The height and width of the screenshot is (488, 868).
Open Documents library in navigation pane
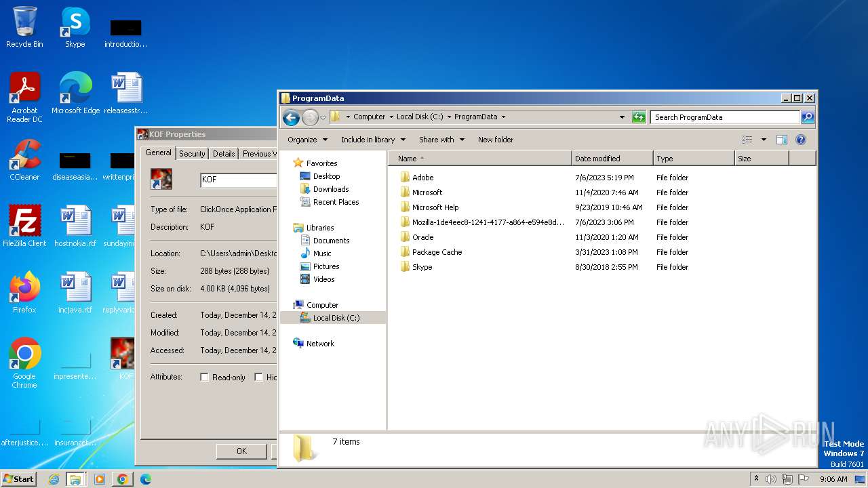click(x=325, y=241)
